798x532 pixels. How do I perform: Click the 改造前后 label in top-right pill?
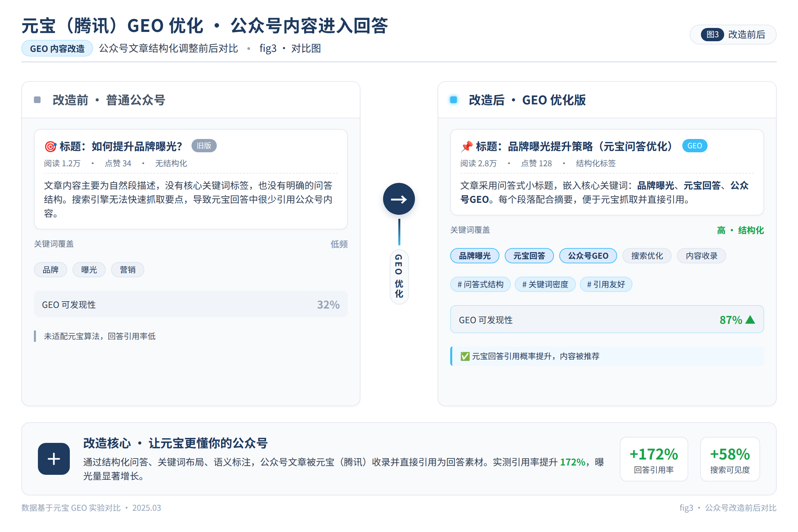point(746,35)
